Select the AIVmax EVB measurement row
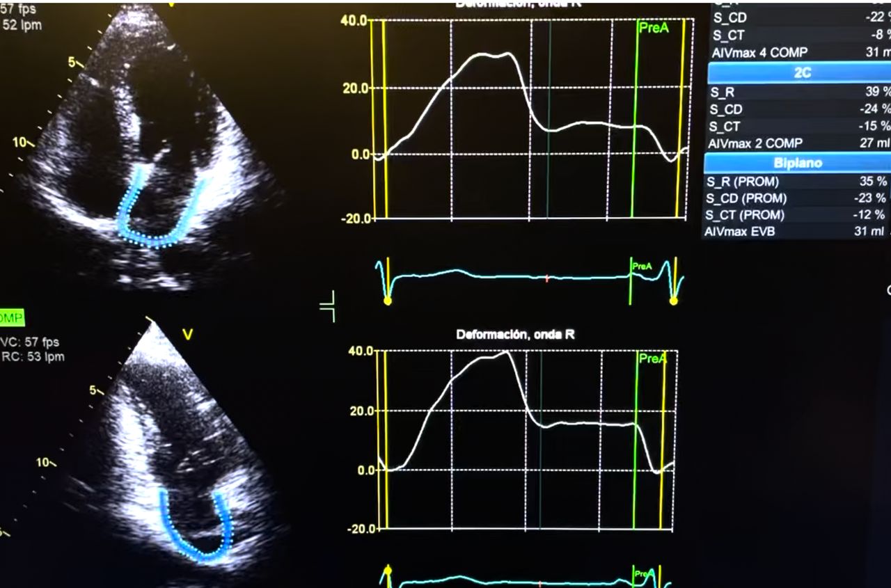The height and width of the screenshot is (588, 891). click(798, 232)
